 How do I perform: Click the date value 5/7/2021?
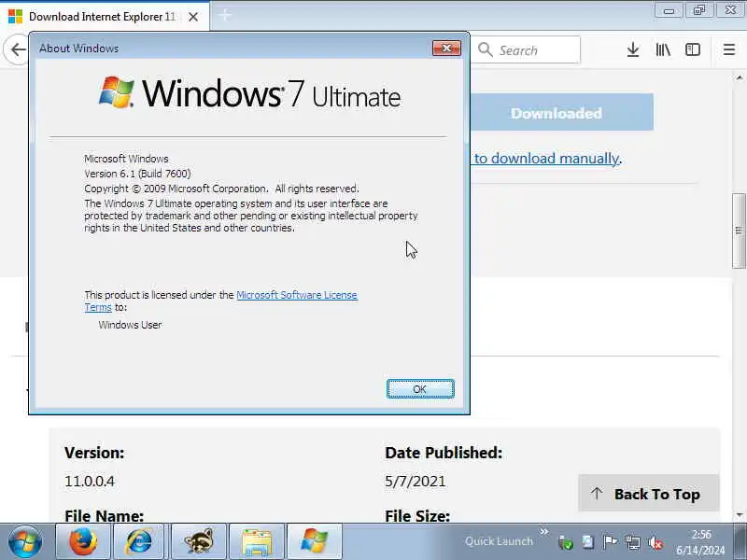click(415, 481)
